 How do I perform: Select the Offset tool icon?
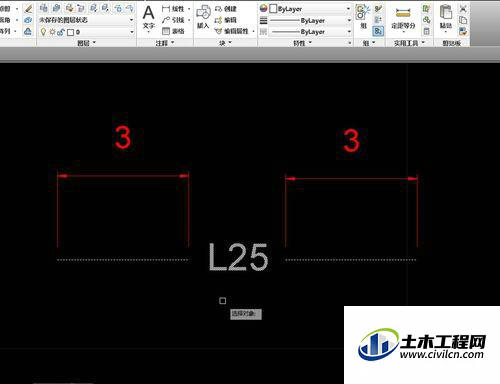(28, 32)
